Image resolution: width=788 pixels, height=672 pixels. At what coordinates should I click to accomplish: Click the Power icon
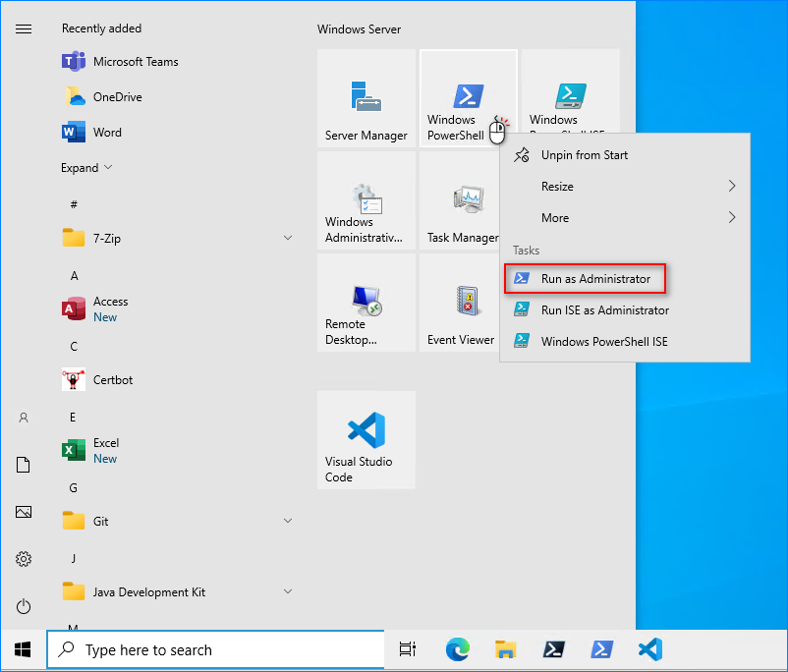coord(24,606)
